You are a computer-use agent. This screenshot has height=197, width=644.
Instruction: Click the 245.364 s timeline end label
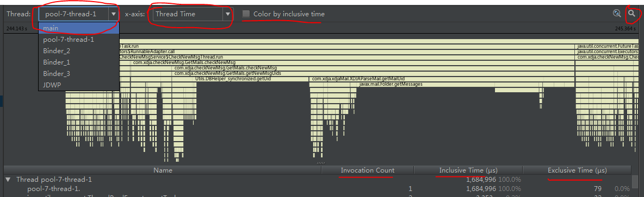626,29
